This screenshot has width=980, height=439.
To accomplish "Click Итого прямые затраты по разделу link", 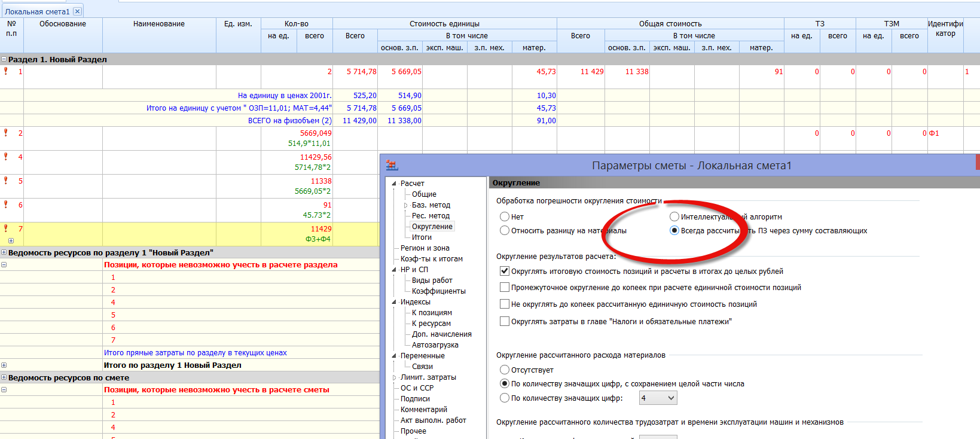I will click(195, 353).
